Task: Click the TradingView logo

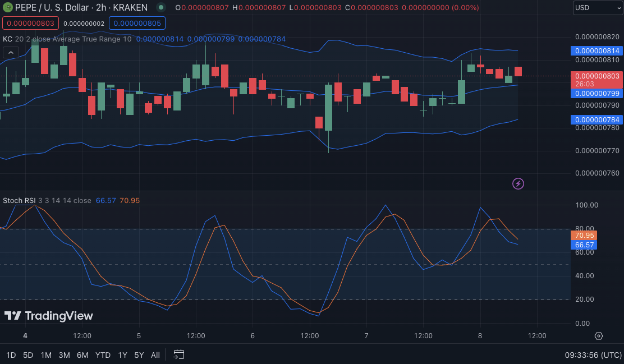Action: (48, 316)
